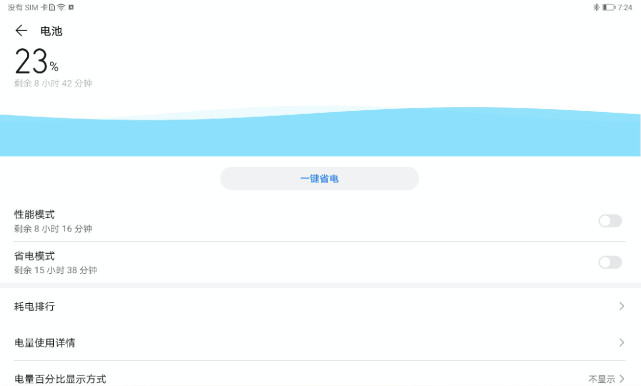The image size is (641, 386).
Task: Tap the 7:24 clock in status bar
Action: 625,7
